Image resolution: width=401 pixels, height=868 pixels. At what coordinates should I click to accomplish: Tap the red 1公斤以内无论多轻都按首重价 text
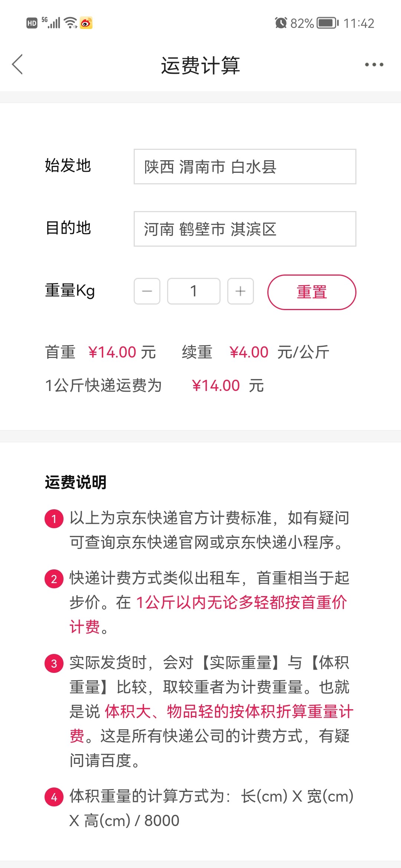241,602
